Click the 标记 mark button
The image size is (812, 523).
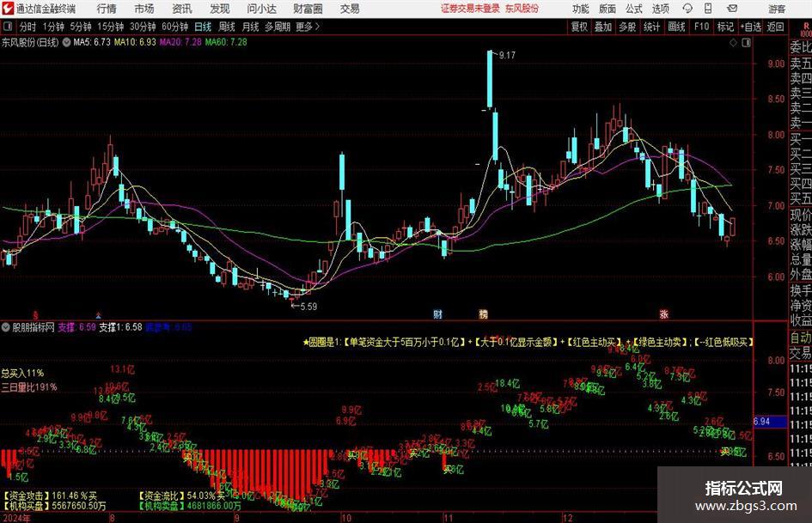click(725, 27)
